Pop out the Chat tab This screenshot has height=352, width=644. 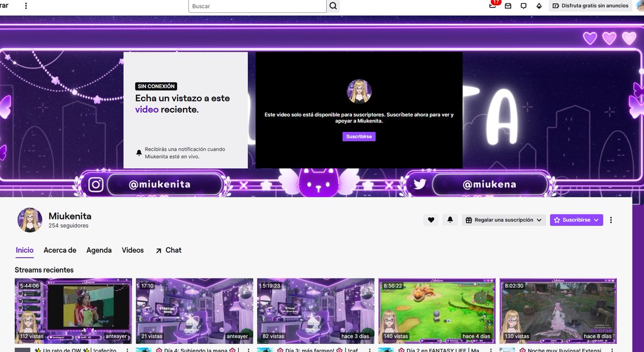point(169,250)
